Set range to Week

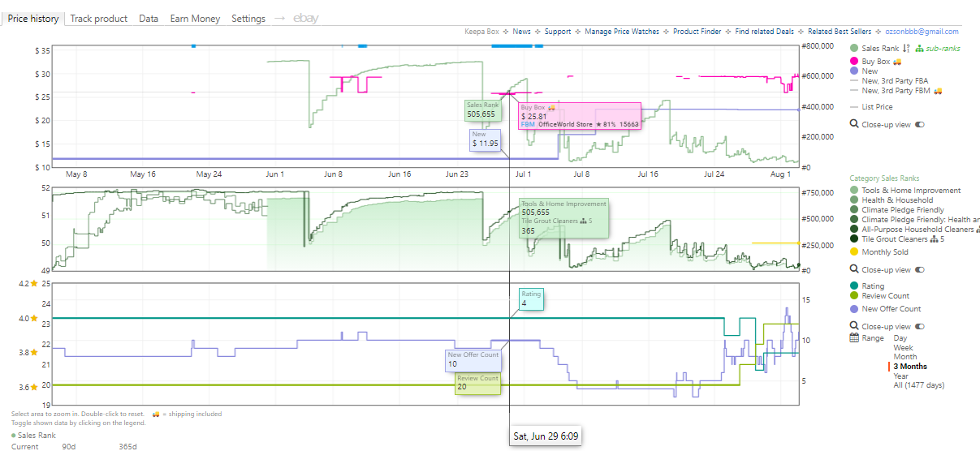pyautogui.click(x=903, y=347)
